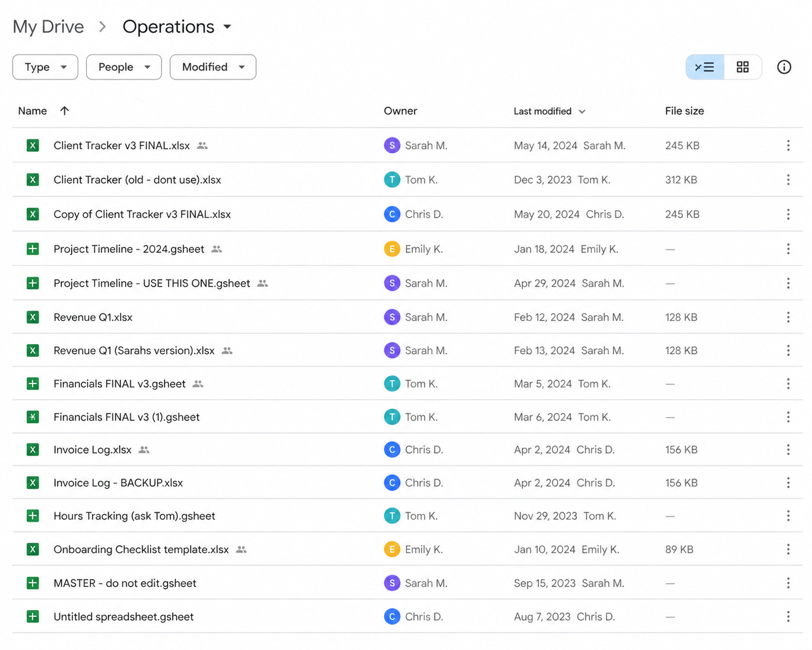
Task: Click the File size column header
Action: tap(684, 111)
